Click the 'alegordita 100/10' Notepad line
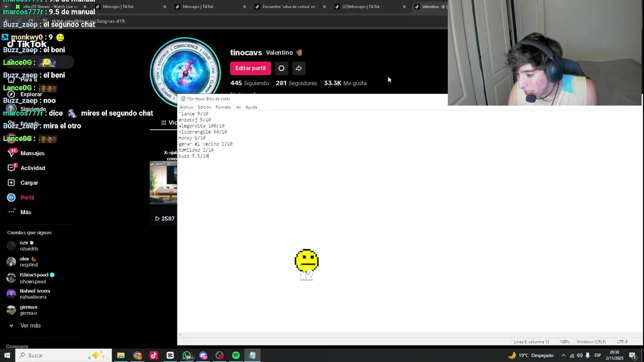The image size is (644, 362). (201, 126)
